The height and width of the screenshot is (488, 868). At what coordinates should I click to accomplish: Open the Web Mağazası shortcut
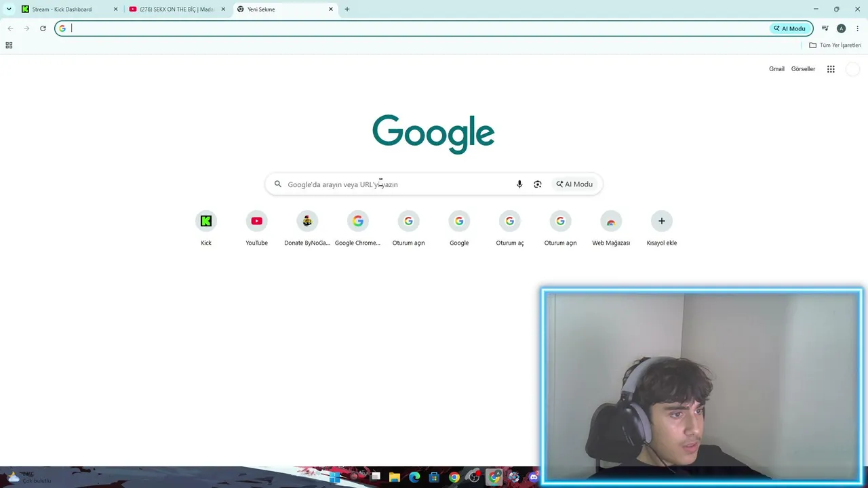point(611,228)
